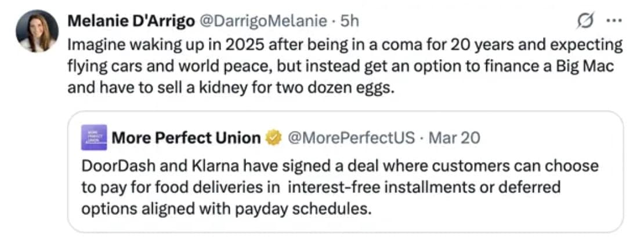Screen dimensions: 644x241
Task: Click the 5h timestamp of the post
Action: pos(349,21)
